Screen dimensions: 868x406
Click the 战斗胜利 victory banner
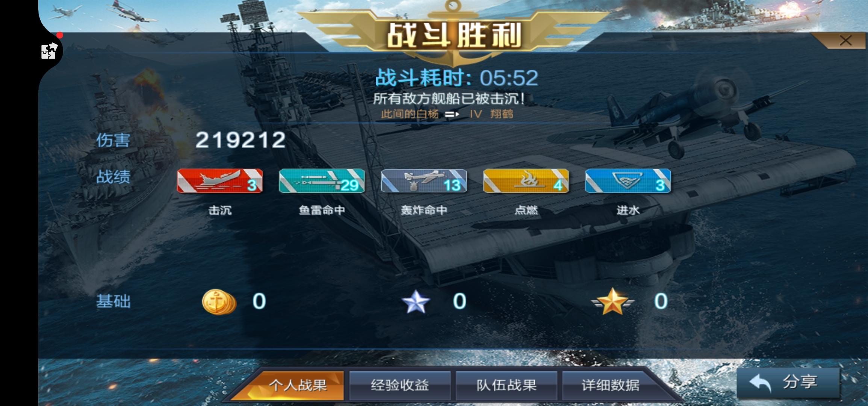tap(454, 35)
